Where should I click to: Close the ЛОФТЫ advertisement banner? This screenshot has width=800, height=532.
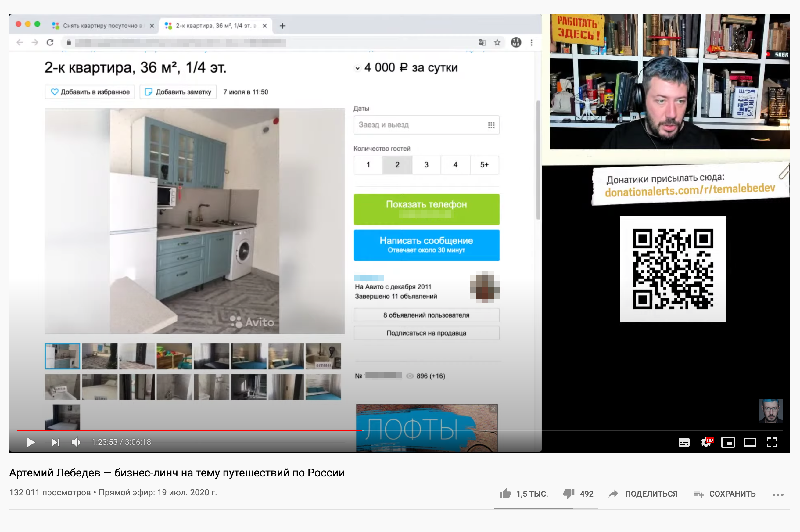493,409
